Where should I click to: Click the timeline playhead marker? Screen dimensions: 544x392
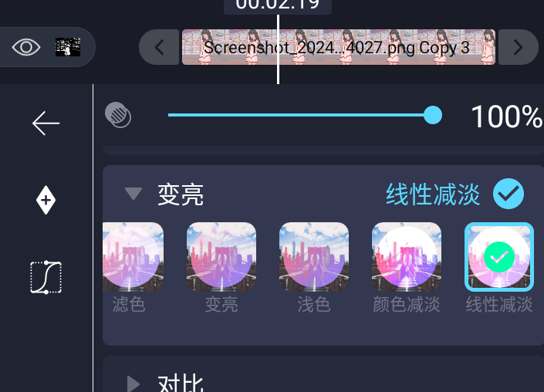[x=278, y=49]
